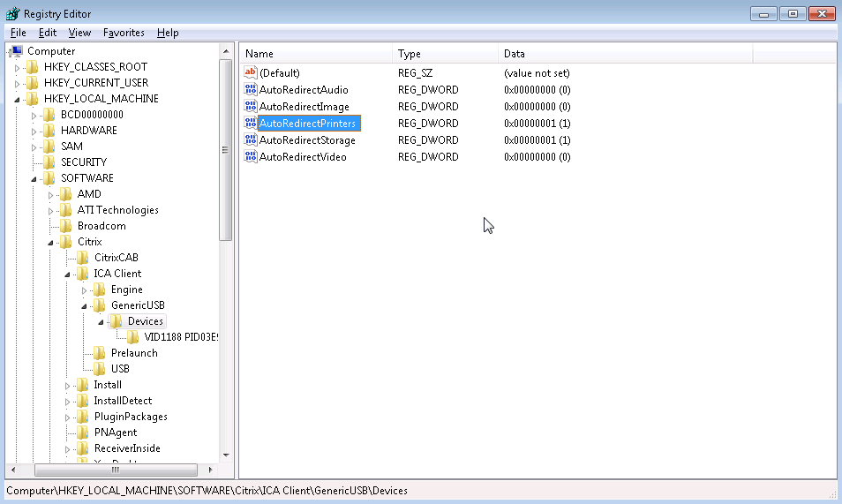Sort values by Name column header
842x504 pixels.
[316, 54]
